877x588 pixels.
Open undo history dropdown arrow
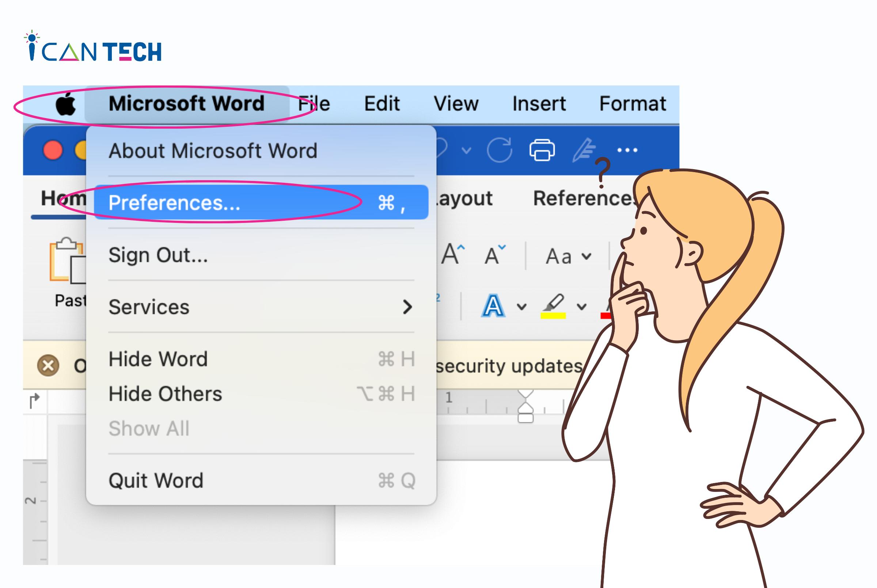tap(466, 151)
